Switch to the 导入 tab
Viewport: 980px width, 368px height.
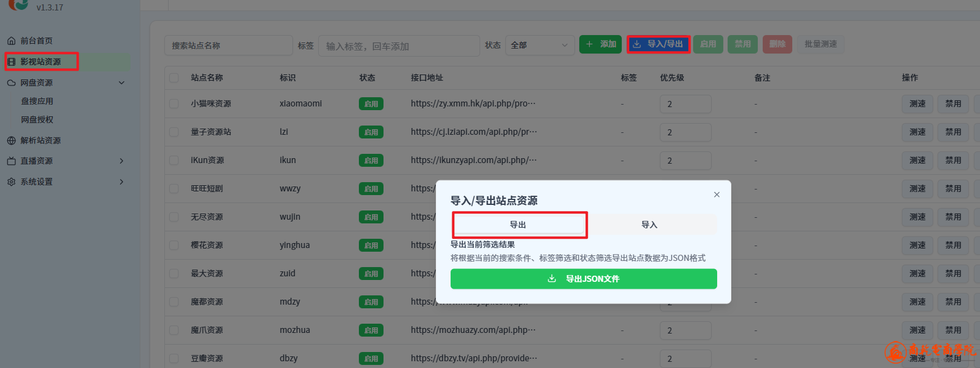pos(649,225)
